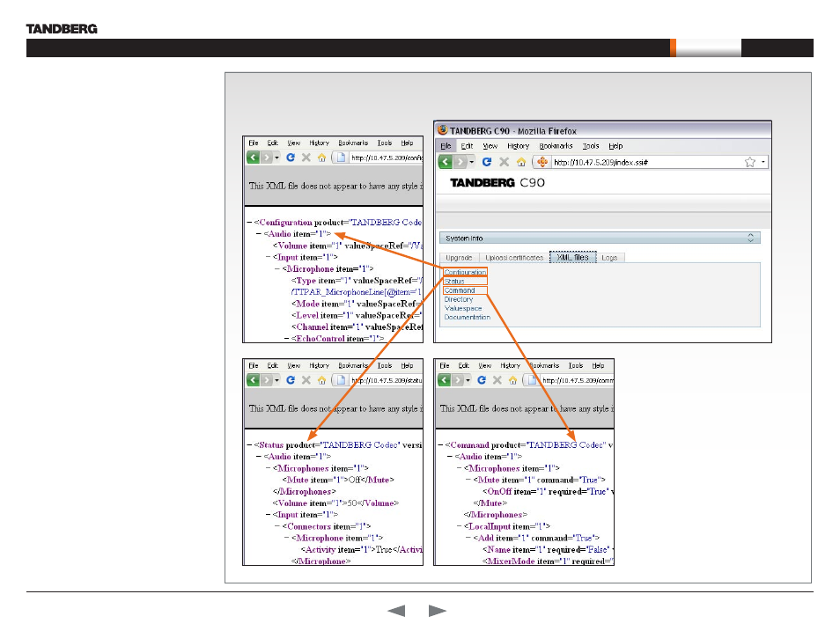Go back in the TANDBERG C90 Firefox window

[446, 162]
